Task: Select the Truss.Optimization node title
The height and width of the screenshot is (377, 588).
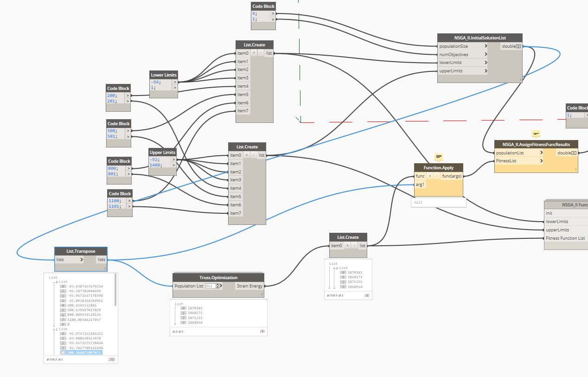Action: [x=218, y=277]
